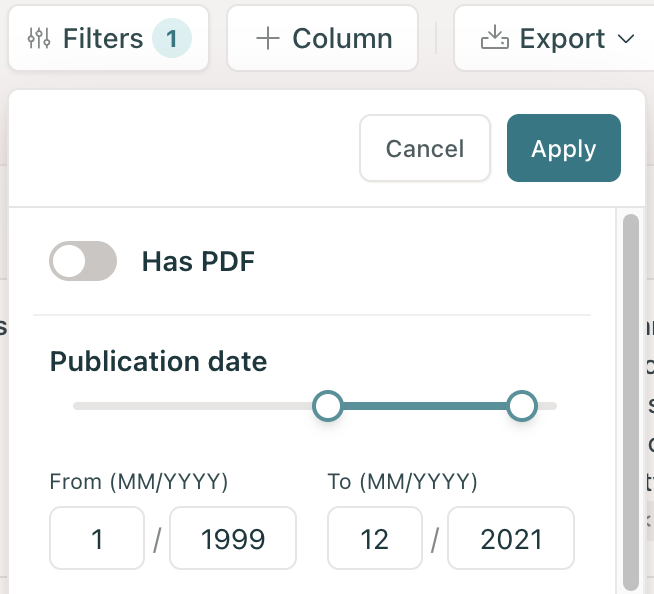Click the Filters sliders icon

click(x=38, y=39)
